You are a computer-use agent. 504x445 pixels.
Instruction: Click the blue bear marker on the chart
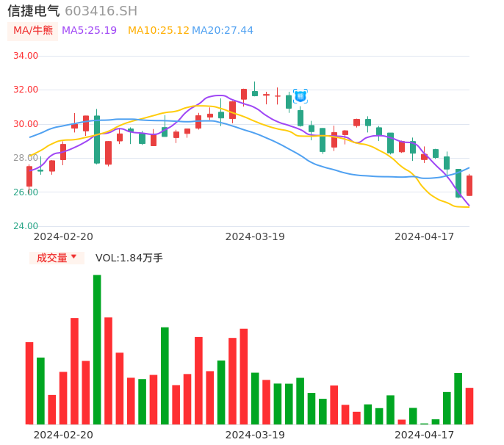coord(300,96)
